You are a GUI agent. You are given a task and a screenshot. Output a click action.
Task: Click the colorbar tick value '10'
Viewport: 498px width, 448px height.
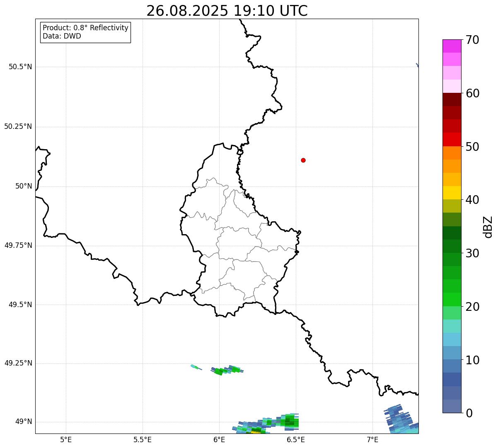point(472,360)
